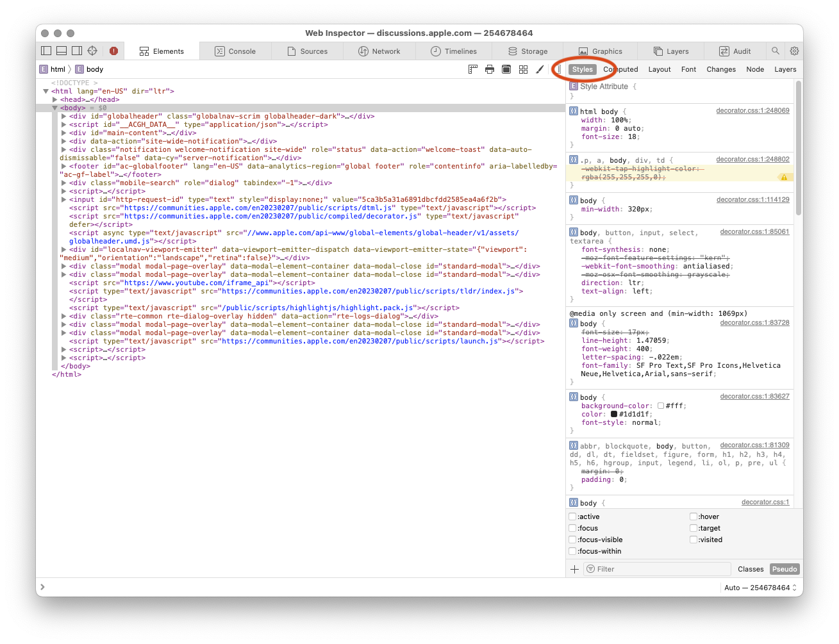This screenshot has height=644, width=839.
Task: Switch to the Console tab
Action: tap(235, 51)
